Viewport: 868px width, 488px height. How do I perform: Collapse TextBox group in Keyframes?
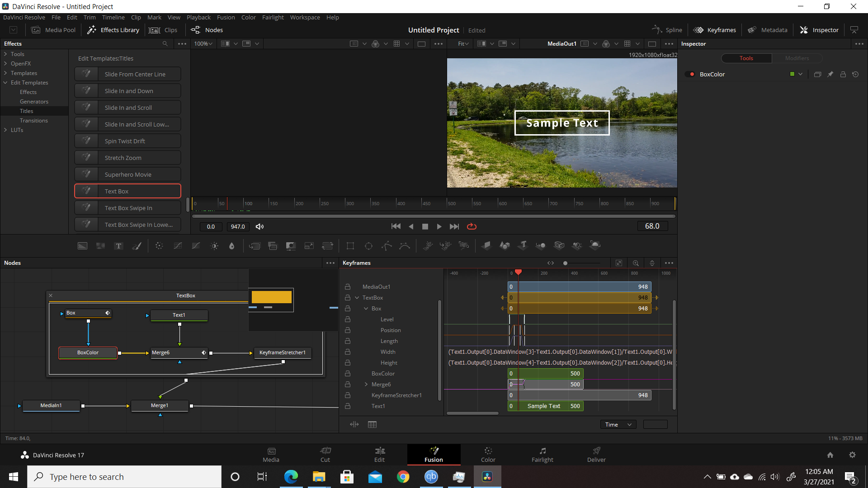point(357,298)
